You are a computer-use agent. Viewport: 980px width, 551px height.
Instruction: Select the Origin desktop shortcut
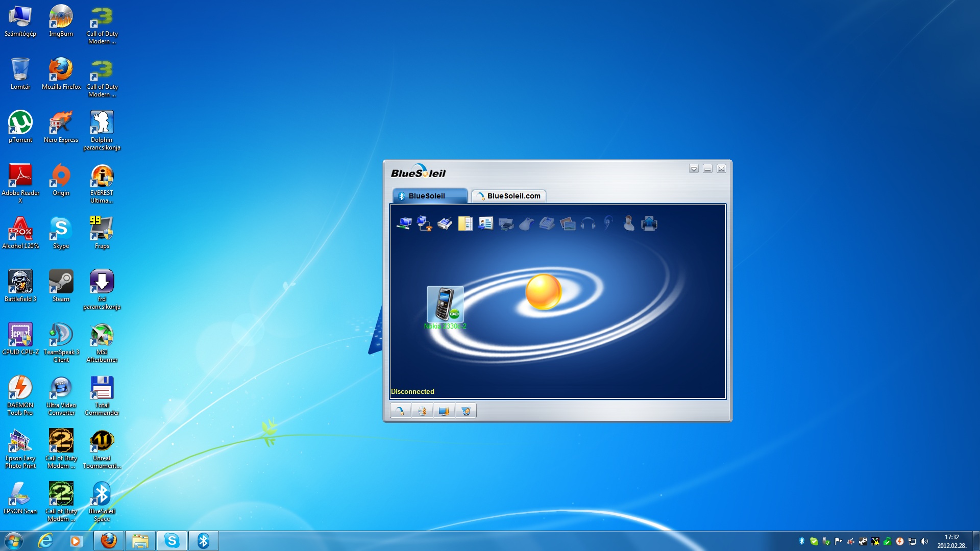point(61,181)
